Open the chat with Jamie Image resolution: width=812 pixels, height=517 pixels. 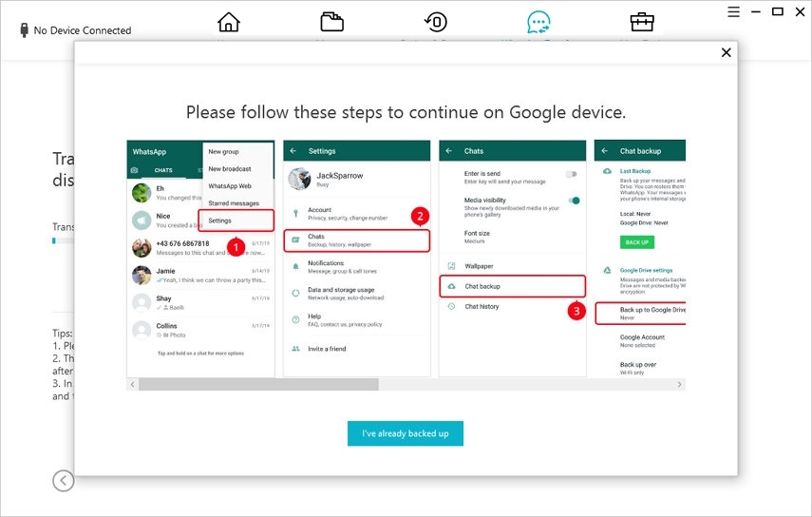click(x=200, y=276)
